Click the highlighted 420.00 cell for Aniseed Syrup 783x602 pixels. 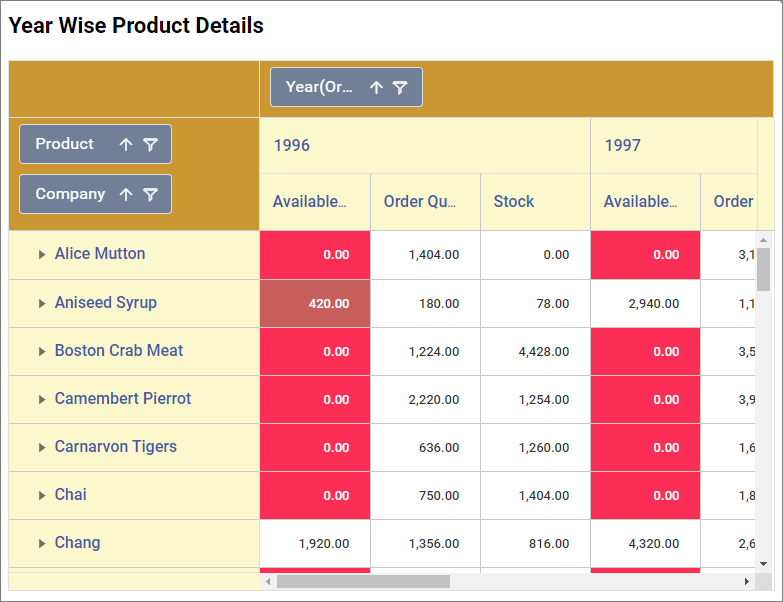315,303
